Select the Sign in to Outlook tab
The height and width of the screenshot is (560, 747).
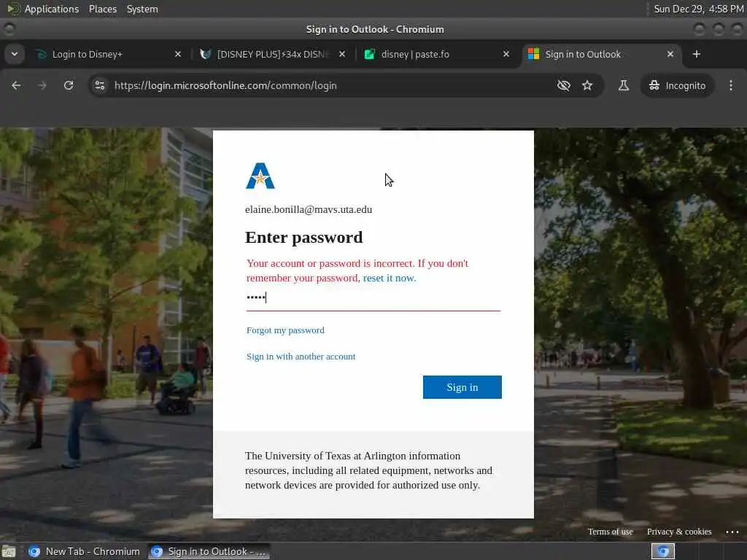[601, 54]
